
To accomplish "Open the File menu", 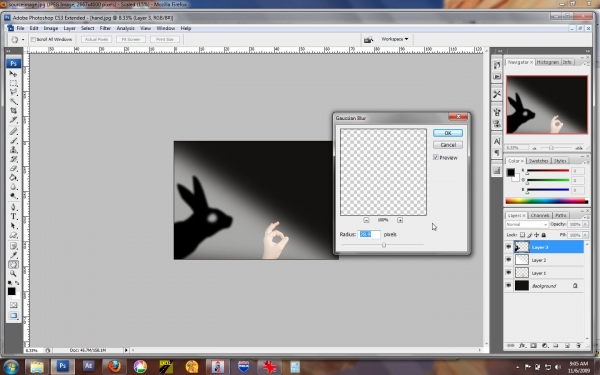I will click(20, 28).
